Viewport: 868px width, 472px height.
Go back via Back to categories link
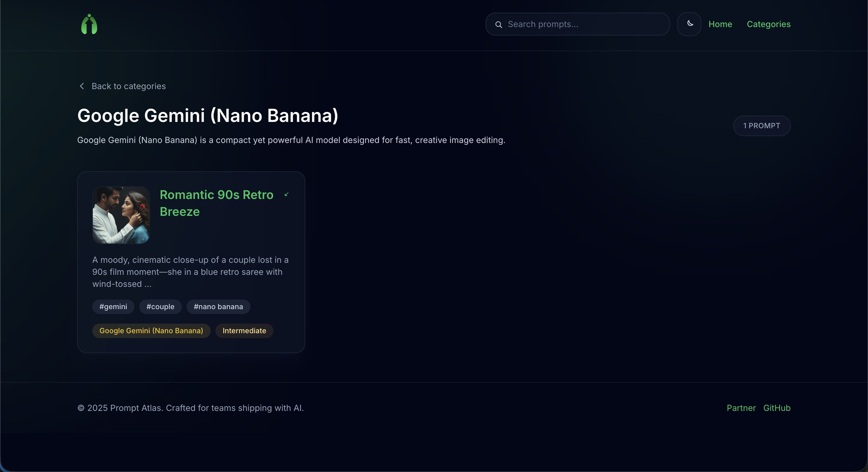128,86
